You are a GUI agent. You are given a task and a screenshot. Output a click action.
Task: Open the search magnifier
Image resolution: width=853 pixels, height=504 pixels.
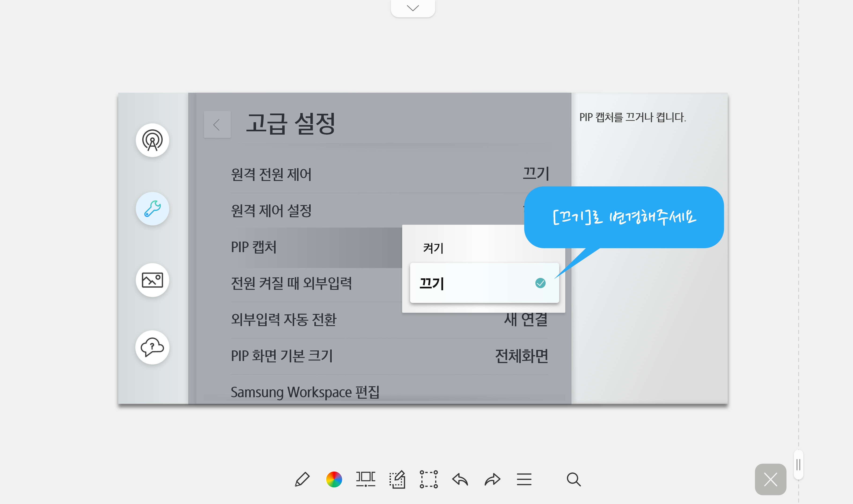tap(574, 479)
